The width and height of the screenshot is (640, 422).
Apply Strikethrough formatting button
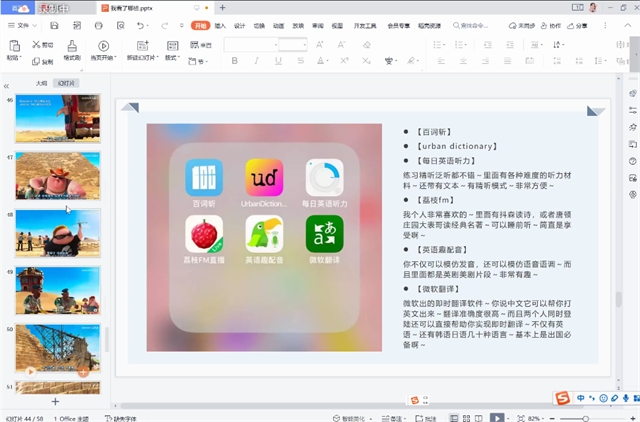pos(300,61)
